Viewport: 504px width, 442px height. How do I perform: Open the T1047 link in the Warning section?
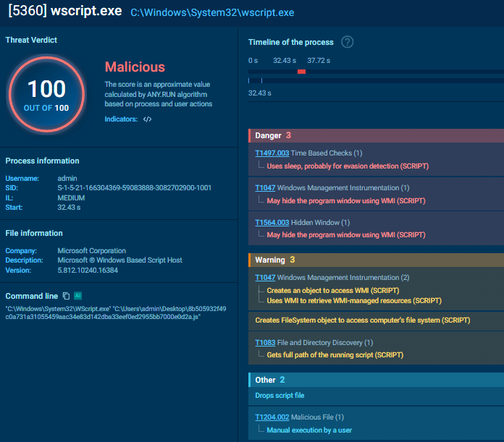point(265,277)
